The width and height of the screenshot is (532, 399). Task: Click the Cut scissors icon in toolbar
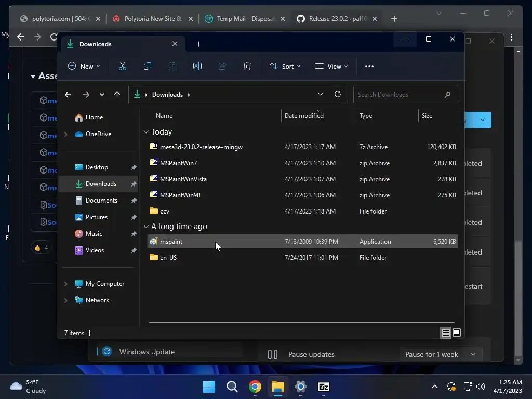point(123,66)
